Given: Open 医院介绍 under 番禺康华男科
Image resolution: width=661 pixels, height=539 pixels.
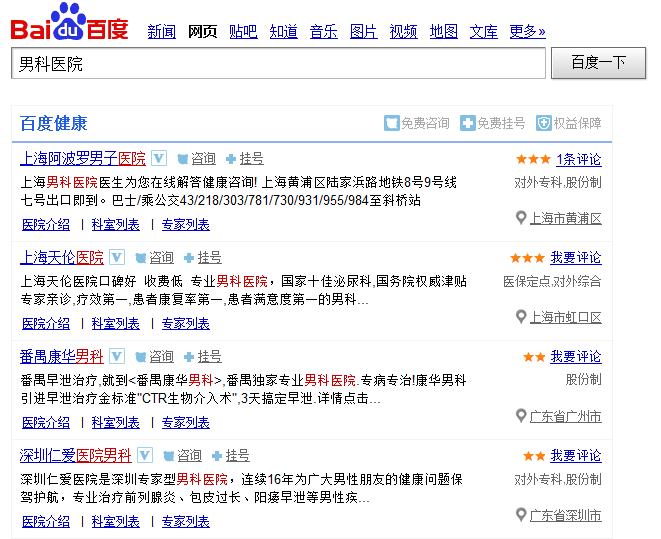Looking at the screenshot, I should (x=46, y=423).
